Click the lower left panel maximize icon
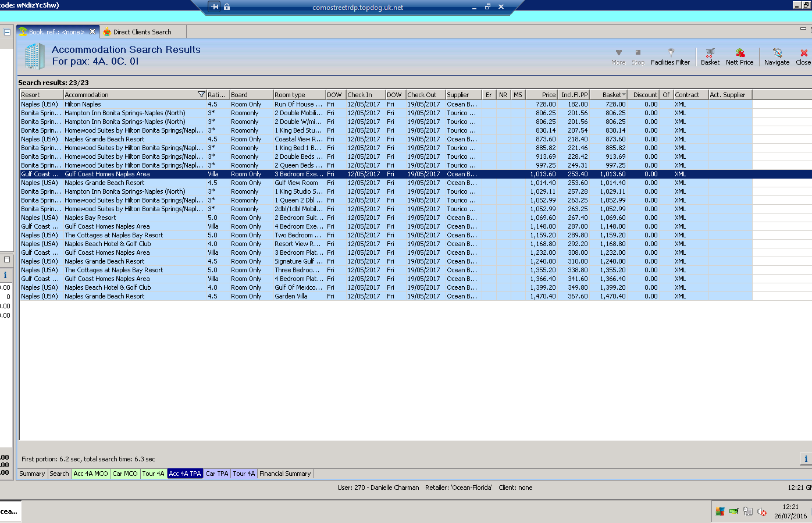 point(6,259)
